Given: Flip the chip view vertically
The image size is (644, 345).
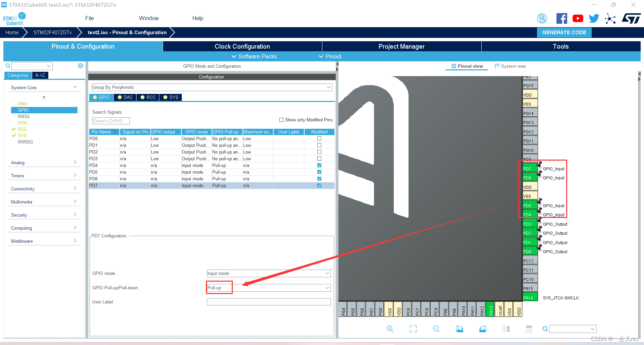Looking at the screenshot, I should pyautogui.click(x=529, y=329).
